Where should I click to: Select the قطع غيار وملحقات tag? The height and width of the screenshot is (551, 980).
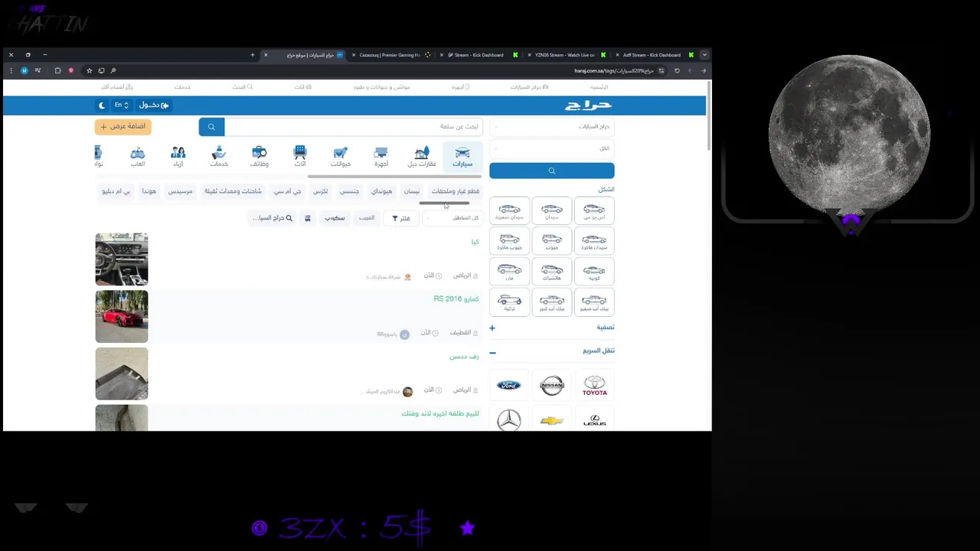456,191
